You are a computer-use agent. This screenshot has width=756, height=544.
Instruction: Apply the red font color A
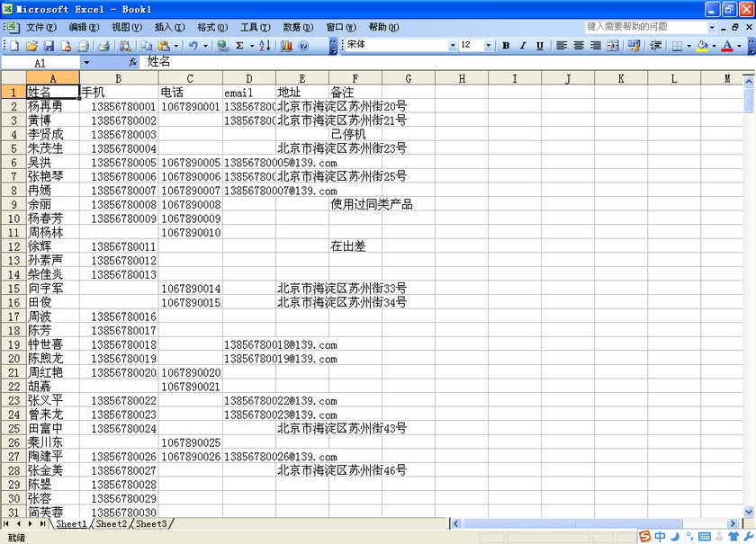coord(727,45)
